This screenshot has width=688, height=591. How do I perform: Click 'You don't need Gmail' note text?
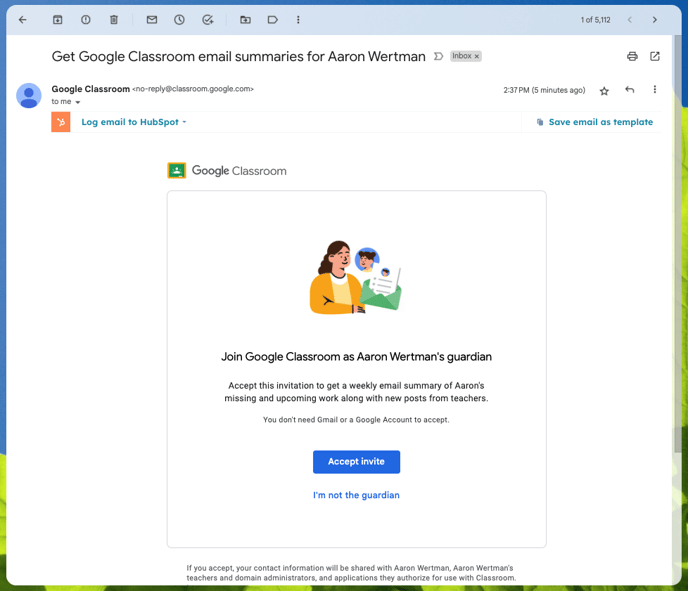pos(356,420)
